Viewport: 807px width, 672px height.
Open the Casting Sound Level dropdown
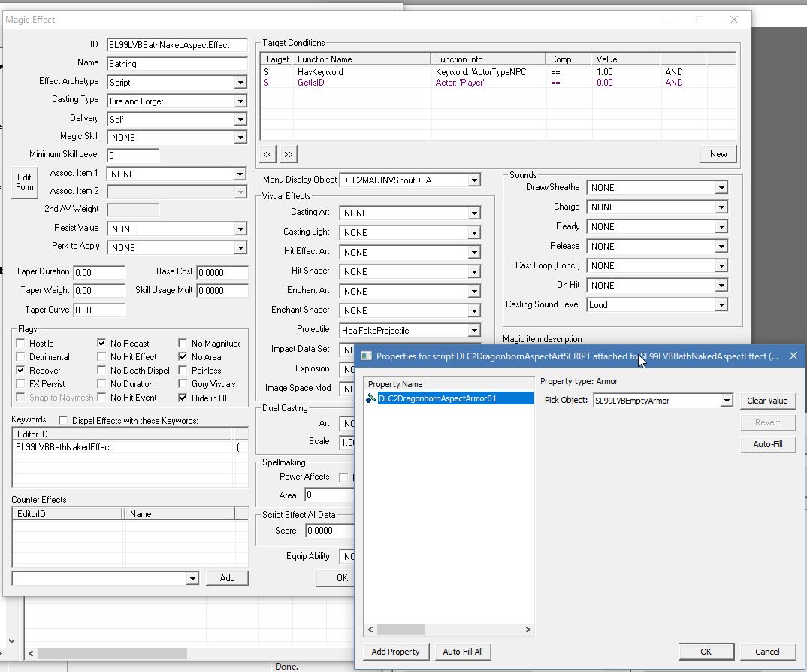coord(721,305)
